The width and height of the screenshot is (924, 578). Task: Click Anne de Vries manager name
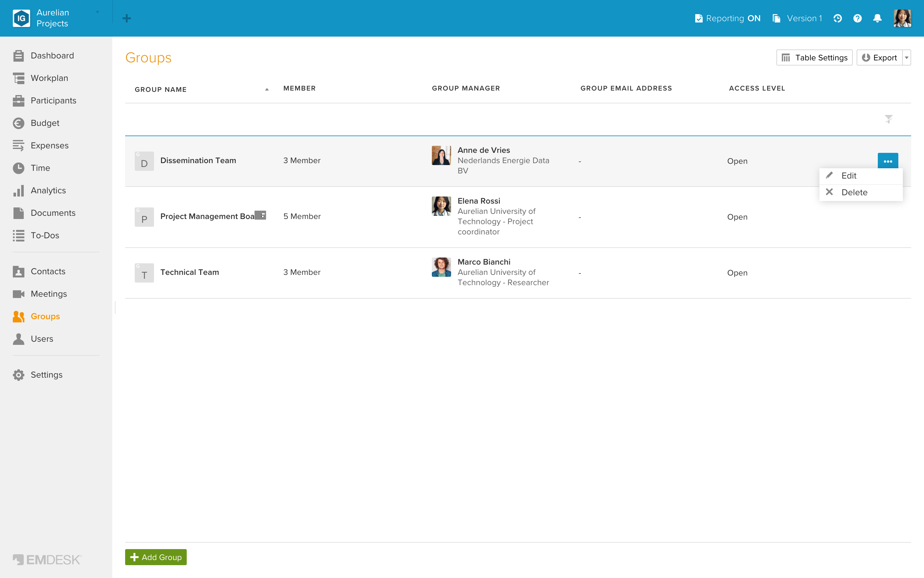coord(483,150)
